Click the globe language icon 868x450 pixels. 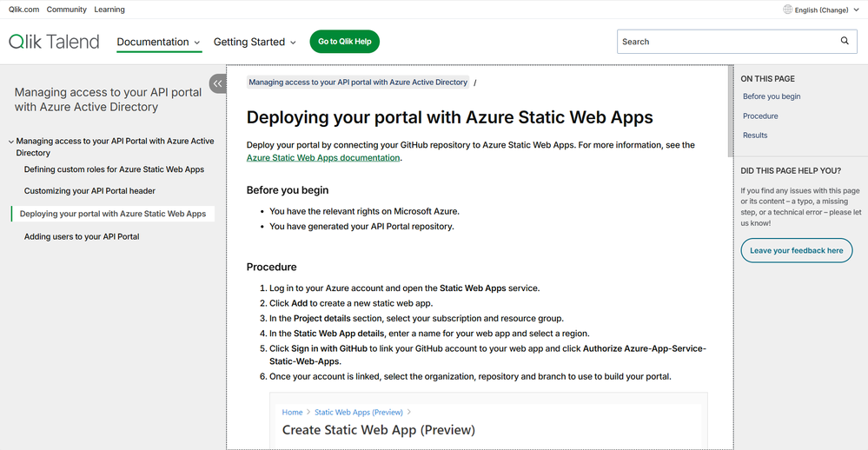click(x=788, y=10)
